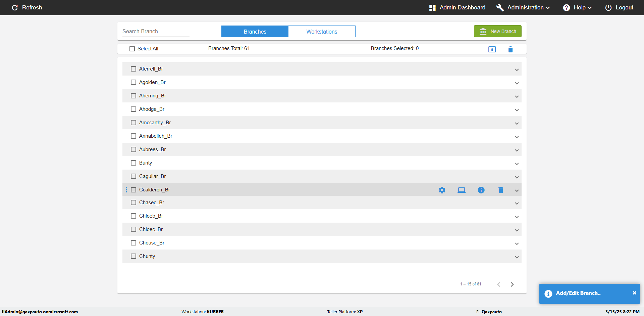Open the Administration dropdown menu
The image size is (644, 316).
pos(523,7)
